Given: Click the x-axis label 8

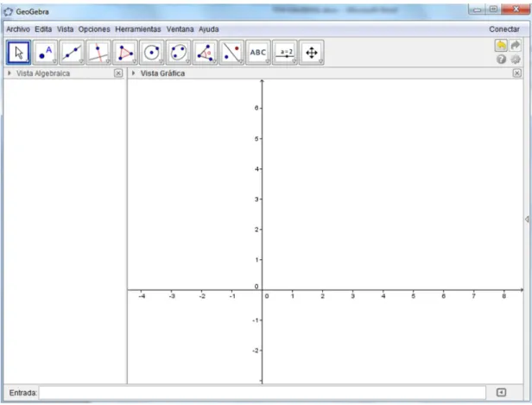Looking at the screenshot, I should pos(503,296).
